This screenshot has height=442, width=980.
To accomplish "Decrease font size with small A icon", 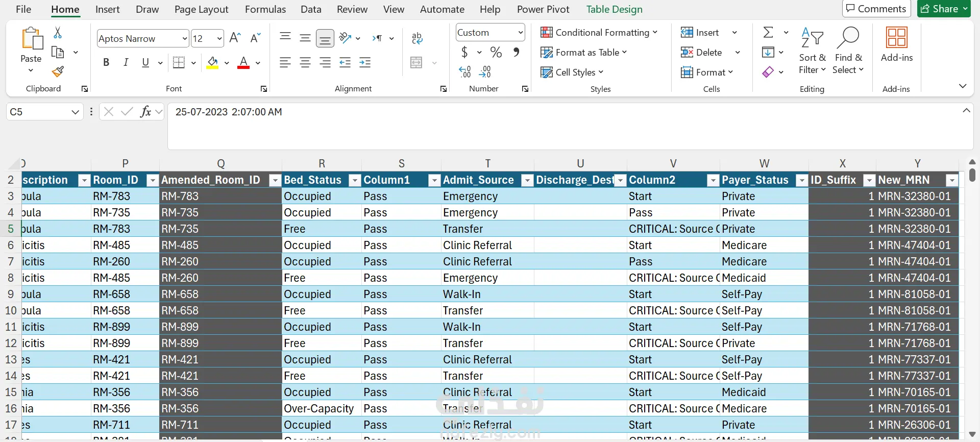I will pos(256,38).
